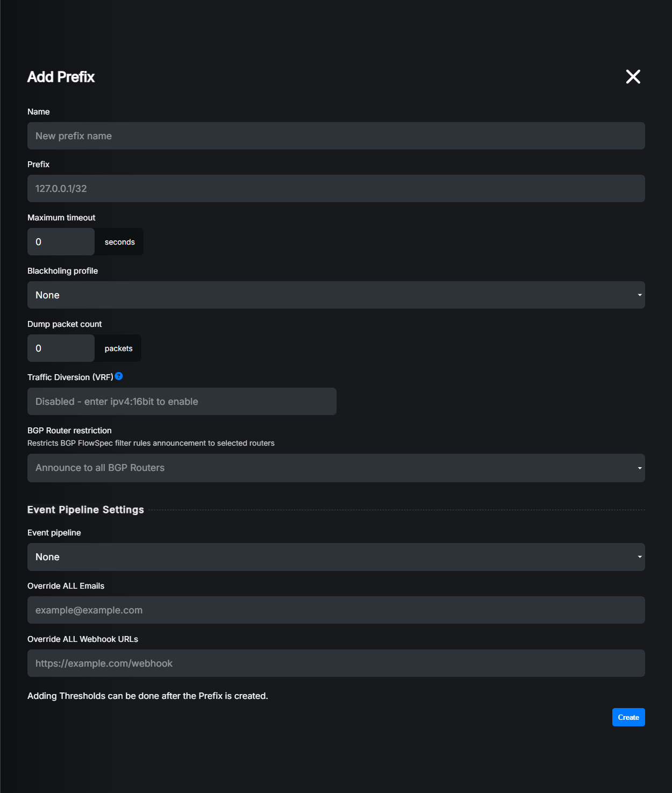Click the Override ALL Emails input field
This screenshot has width=672, height=793.
(x=336, y=610)
